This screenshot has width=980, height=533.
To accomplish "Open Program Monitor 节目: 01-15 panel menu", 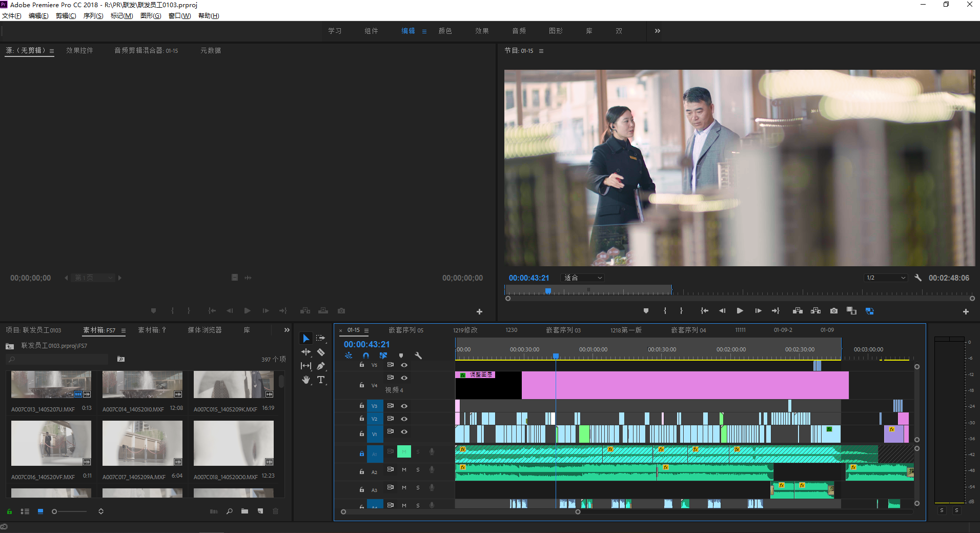I will 541,51.
